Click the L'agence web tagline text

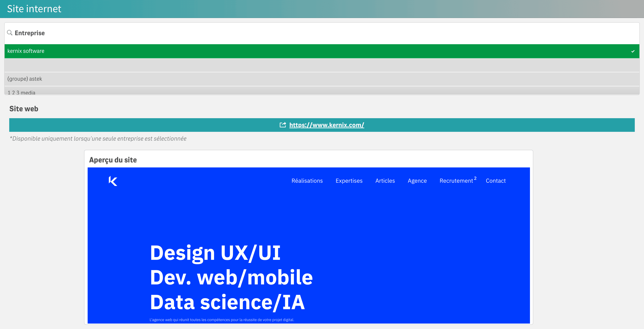coord(222,320)
